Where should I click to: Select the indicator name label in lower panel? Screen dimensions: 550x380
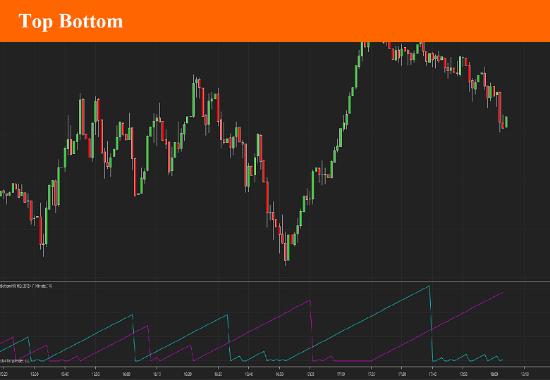(x=26, y=286)
